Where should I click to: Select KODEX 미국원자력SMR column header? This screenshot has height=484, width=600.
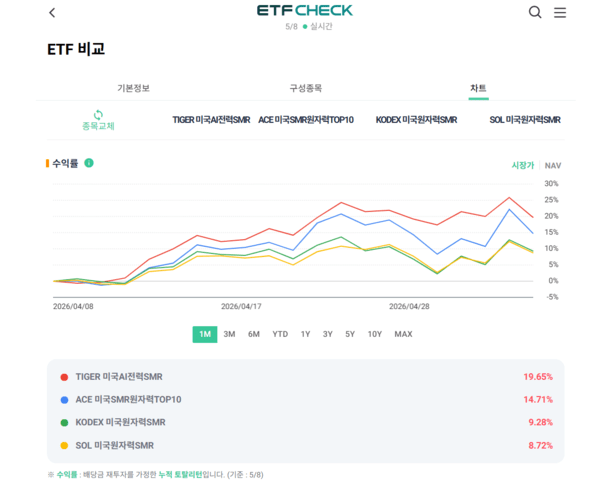[x=416, y=120]
